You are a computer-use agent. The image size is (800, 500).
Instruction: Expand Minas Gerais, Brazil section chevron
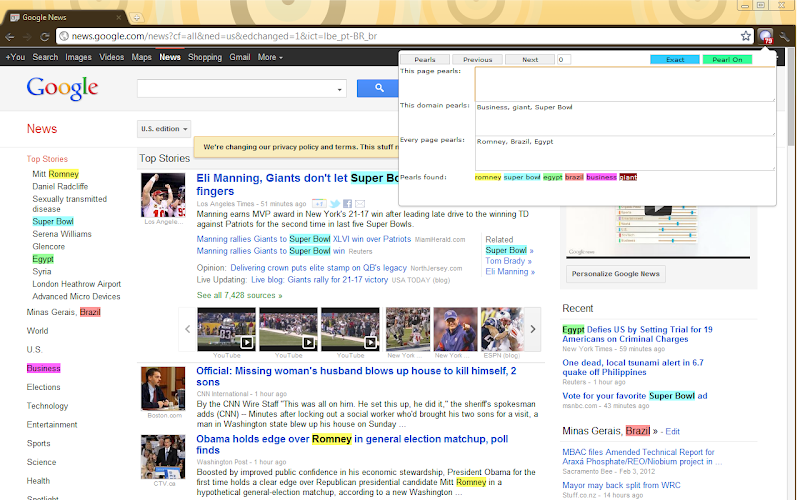point(655,432)
